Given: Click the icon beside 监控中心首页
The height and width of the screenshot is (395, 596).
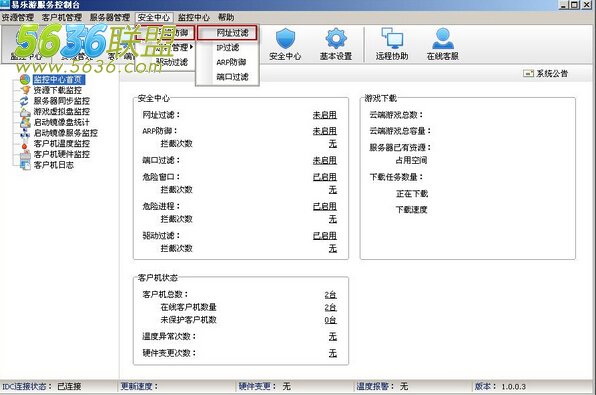Looking at the screenshot, I should pyautogui.click(x=25, y=79).
